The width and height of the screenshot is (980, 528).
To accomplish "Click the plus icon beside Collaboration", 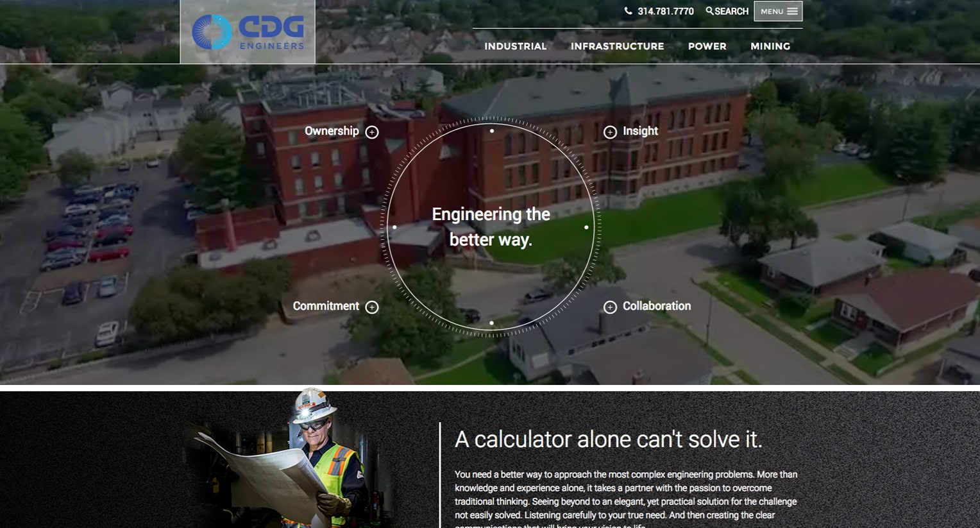I will click(x=610, y=307).
